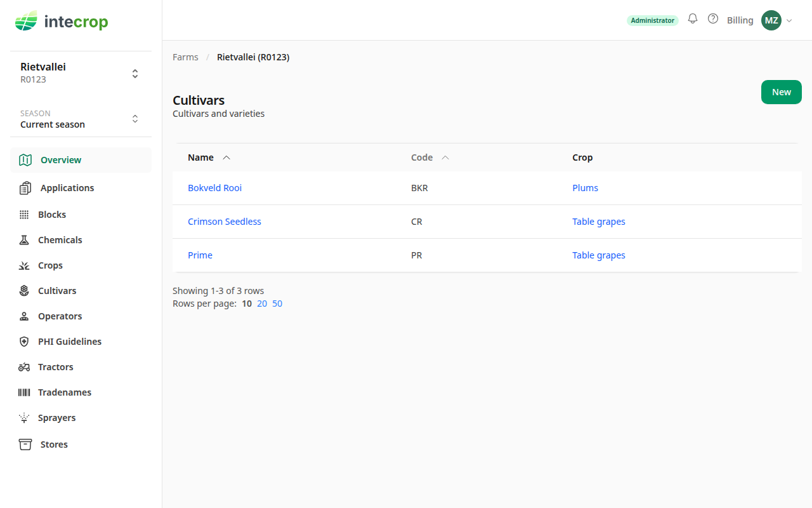The width and height of the screenshot is (812, 508).
Task: Click the Overview map icon
Action: (x=25, y=160)
